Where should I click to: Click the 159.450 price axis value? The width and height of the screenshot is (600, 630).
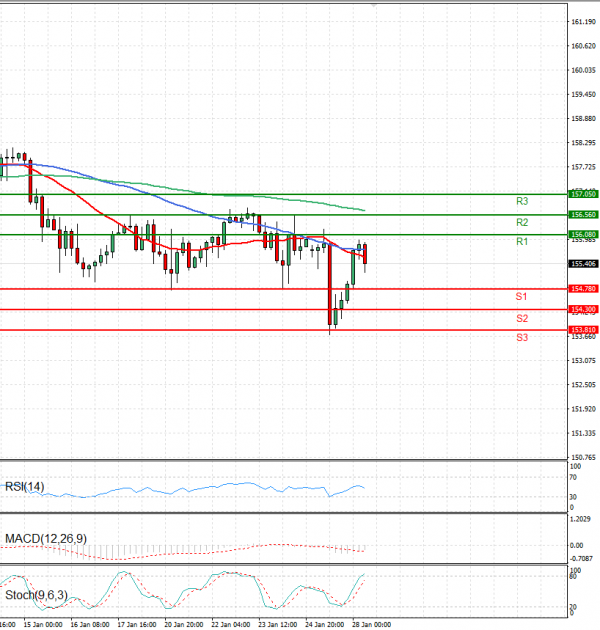click(x=584, y=94)
